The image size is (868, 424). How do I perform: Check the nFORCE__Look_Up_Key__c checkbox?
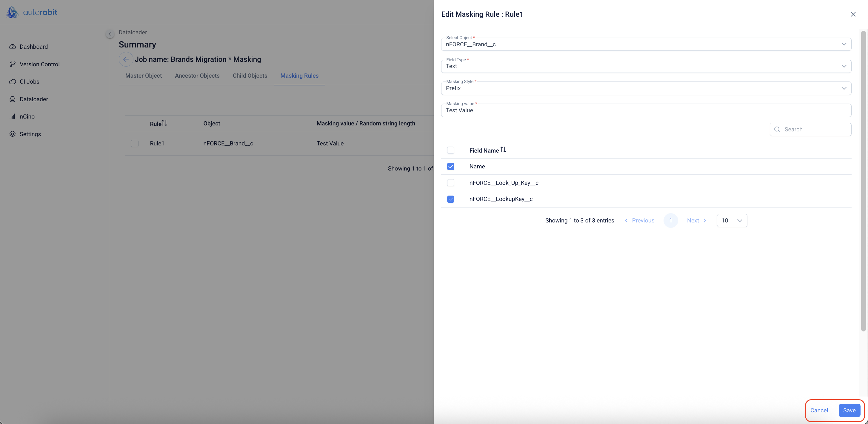pyautogui.click(x=450, y=183)
